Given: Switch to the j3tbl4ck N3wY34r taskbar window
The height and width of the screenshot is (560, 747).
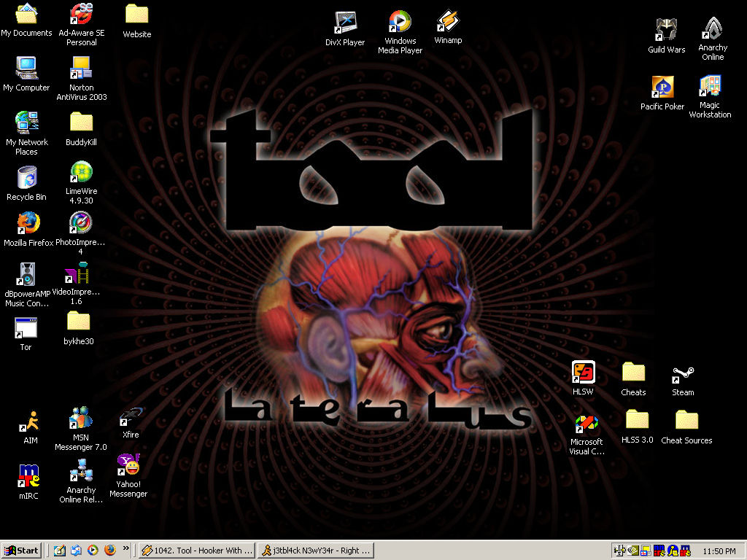Looking at the screenshot, I should click(x=315, y=551).
